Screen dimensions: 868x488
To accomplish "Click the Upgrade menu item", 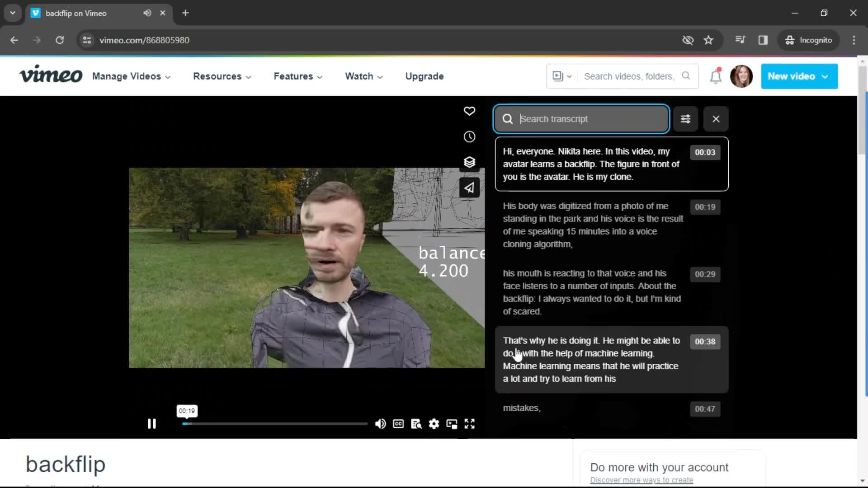I will [x=425, y=76].
